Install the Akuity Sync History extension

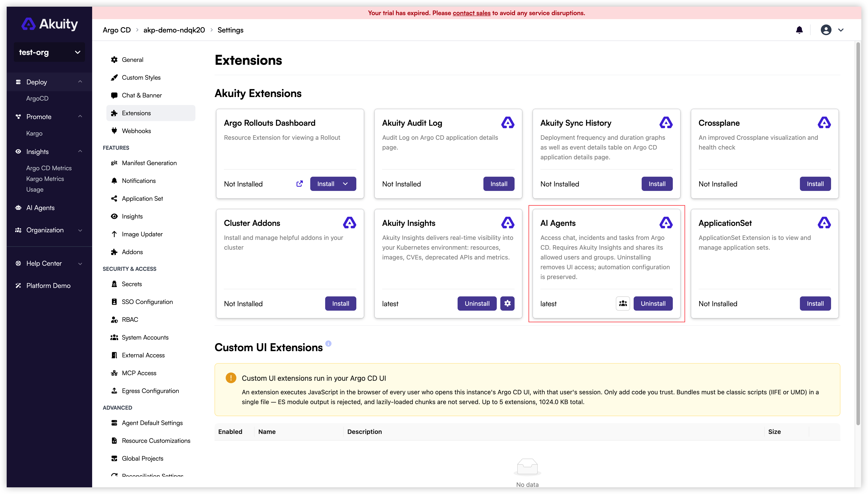pos(657,184)
